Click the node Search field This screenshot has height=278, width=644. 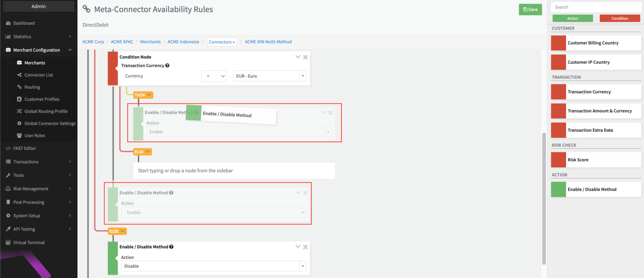coord(596,7)
